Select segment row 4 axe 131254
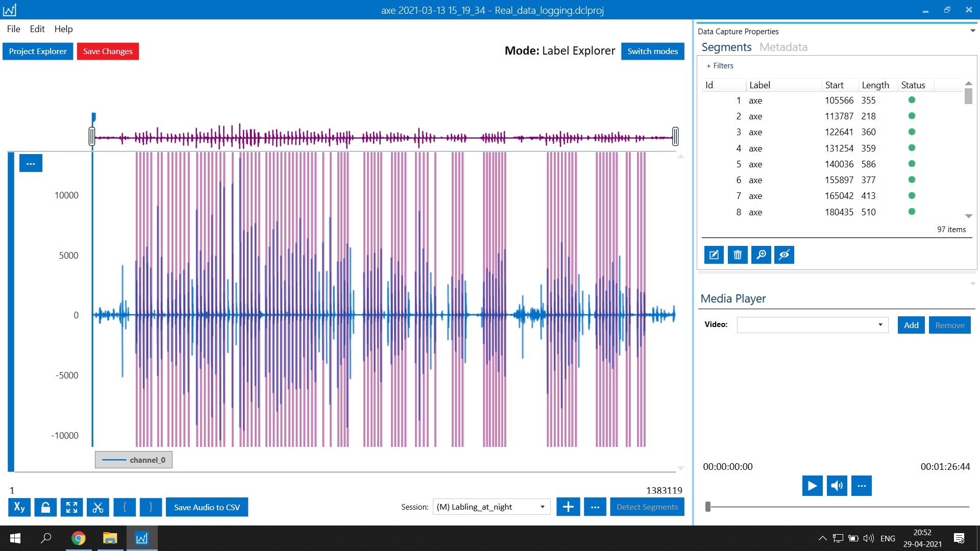The width and height of the screenshot is (980, 551). click(x=832, y=148)
